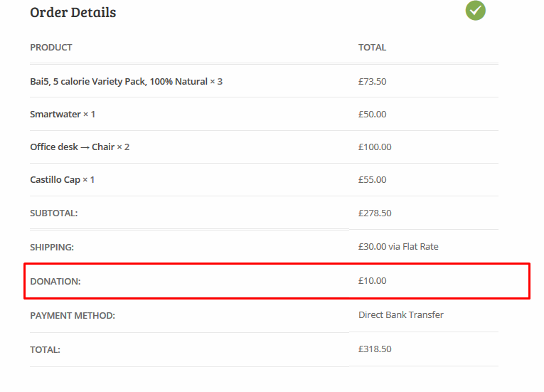Click the DONATION row label
This screenshot has width=544, height=392.
click(x=55, y=282)
